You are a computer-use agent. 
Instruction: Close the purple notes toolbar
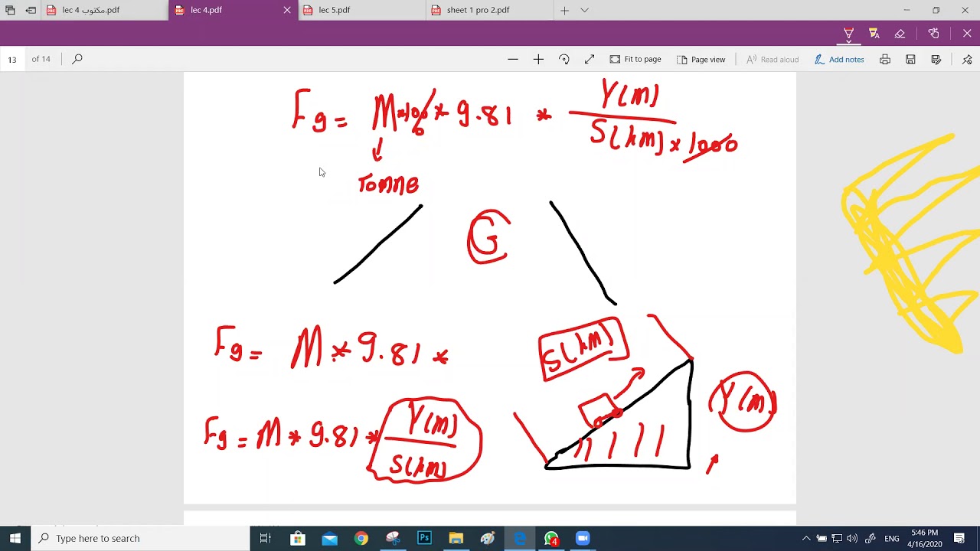point(967,34)
